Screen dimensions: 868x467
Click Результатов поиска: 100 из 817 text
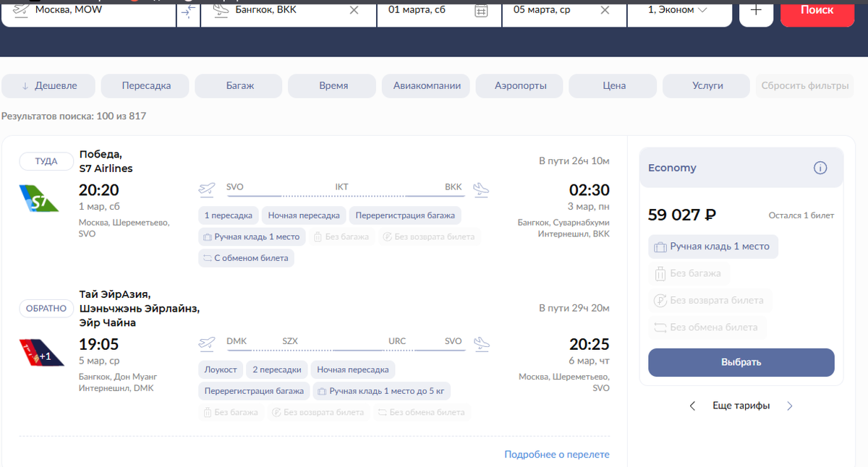74,116
